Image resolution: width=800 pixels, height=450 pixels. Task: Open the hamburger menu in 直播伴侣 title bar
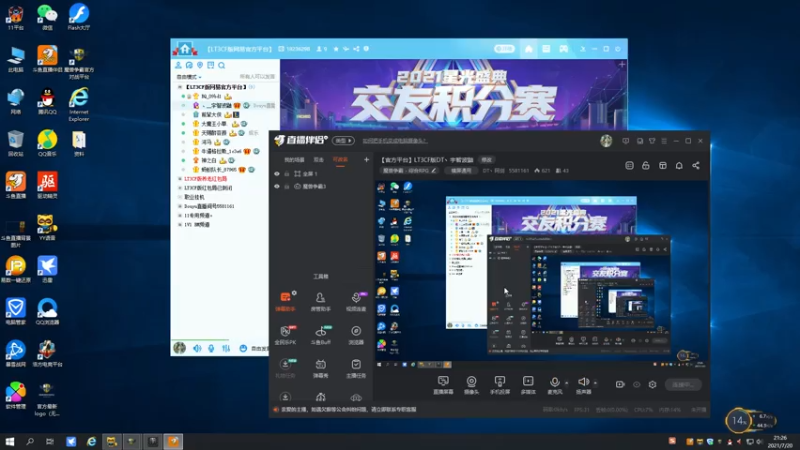click(664, 141)
